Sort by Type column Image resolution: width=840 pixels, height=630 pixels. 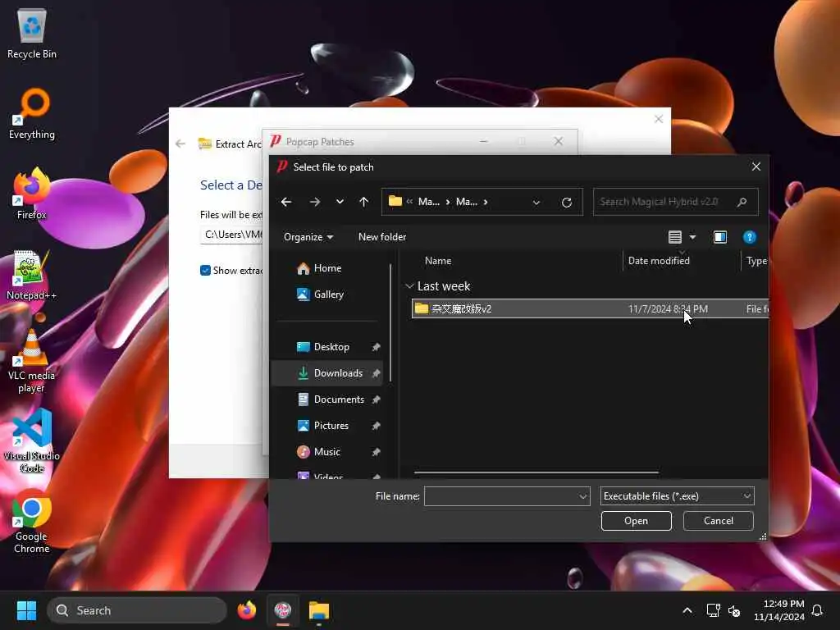pos(756,261)
